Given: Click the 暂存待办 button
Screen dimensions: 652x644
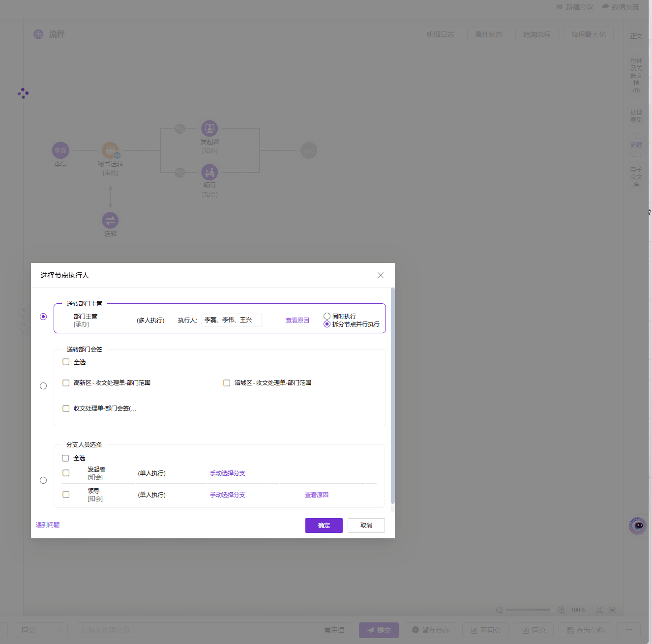Looking at the screenshot, I should pyautogui.click(x=430, y=630).
